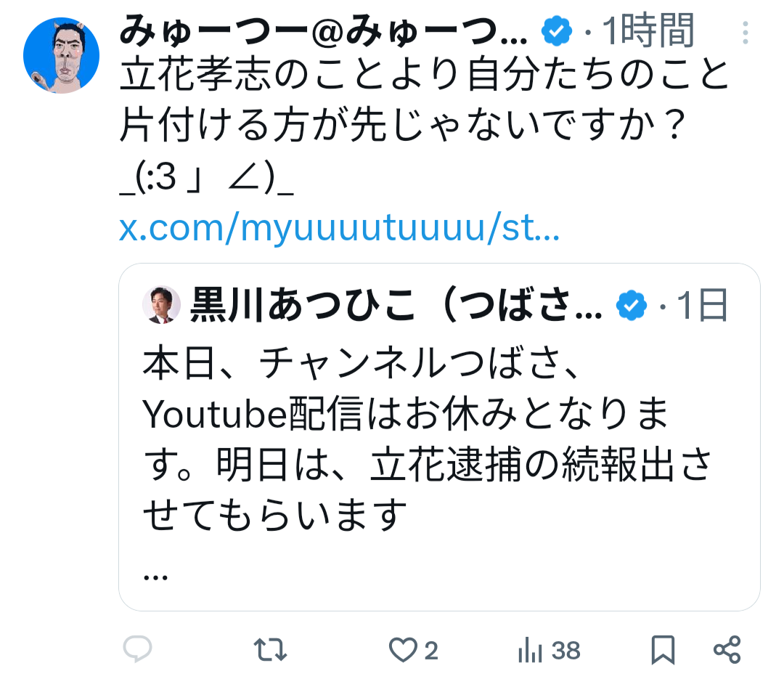Bookmark this tweet
Image resolution: width=784 pixels, height=687 pixels.
[x=663, y=650]
